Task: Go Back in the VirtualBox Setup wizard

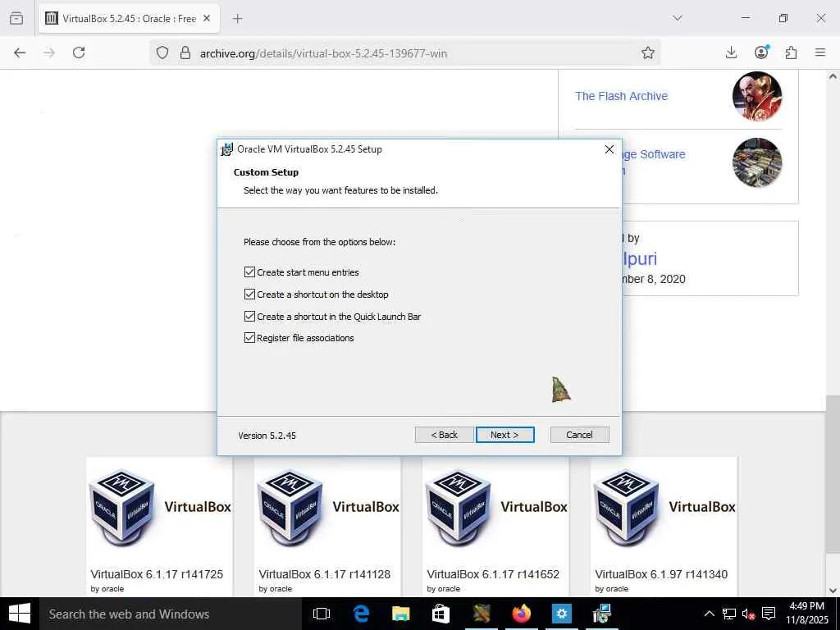Action: click(444, 435)
